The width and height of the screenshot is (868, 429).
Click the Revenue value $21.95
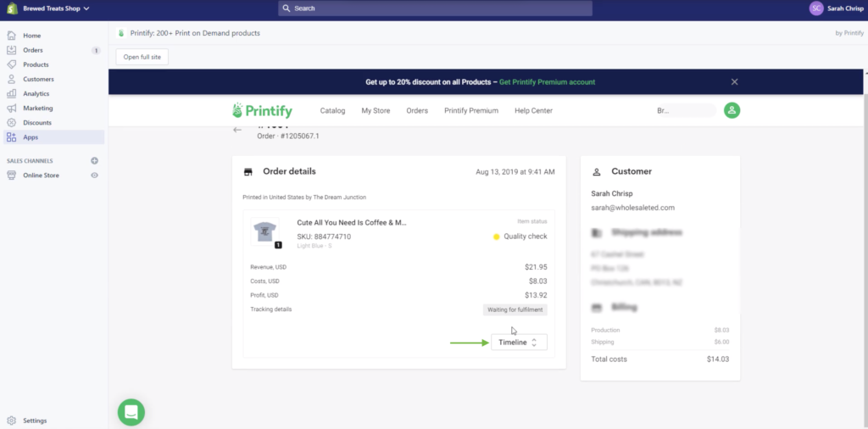[536, 267]
